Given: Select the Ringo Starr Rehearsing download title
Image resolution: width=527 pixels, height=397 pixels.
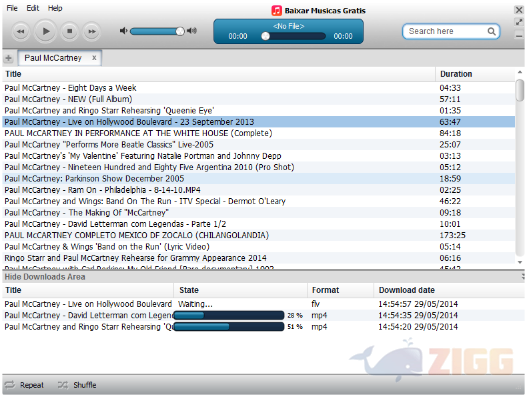Looking at the screenshot, I should click(88, 327).
